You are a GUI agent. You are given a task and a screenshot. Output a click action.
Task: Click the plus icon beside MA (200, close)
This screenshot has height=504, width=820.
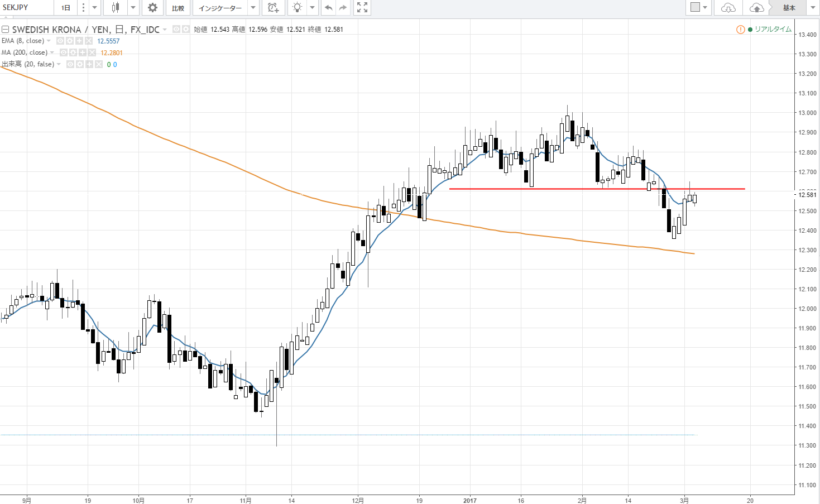[83, 52]
